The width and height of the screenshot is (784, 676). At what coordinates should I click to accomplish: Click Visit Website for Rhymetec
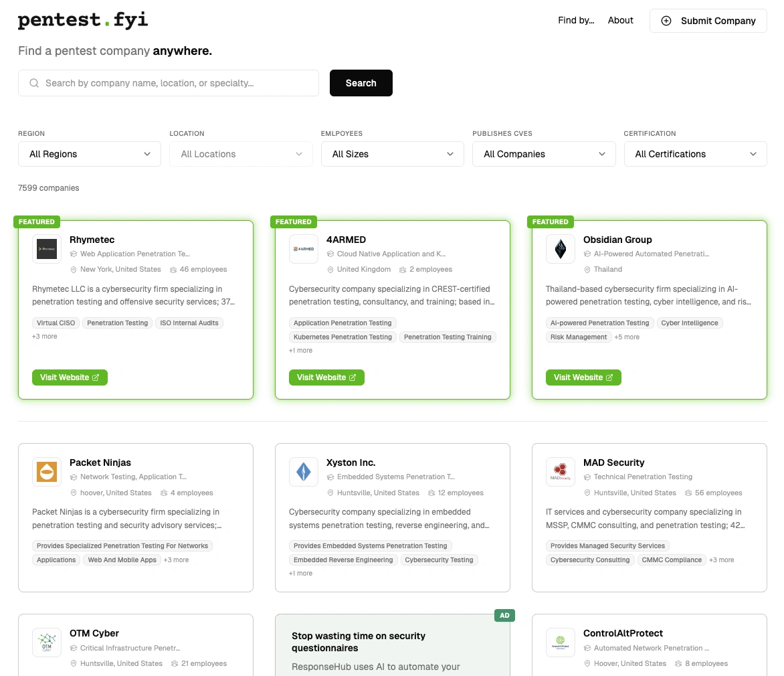70,377
